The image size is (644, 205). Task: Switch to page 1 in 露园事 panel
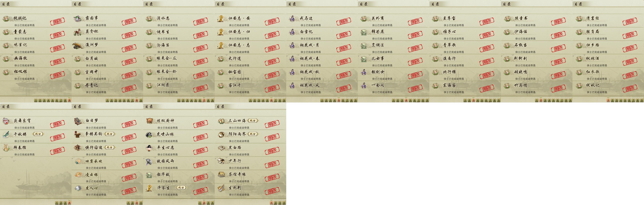[x=107, y=100]
